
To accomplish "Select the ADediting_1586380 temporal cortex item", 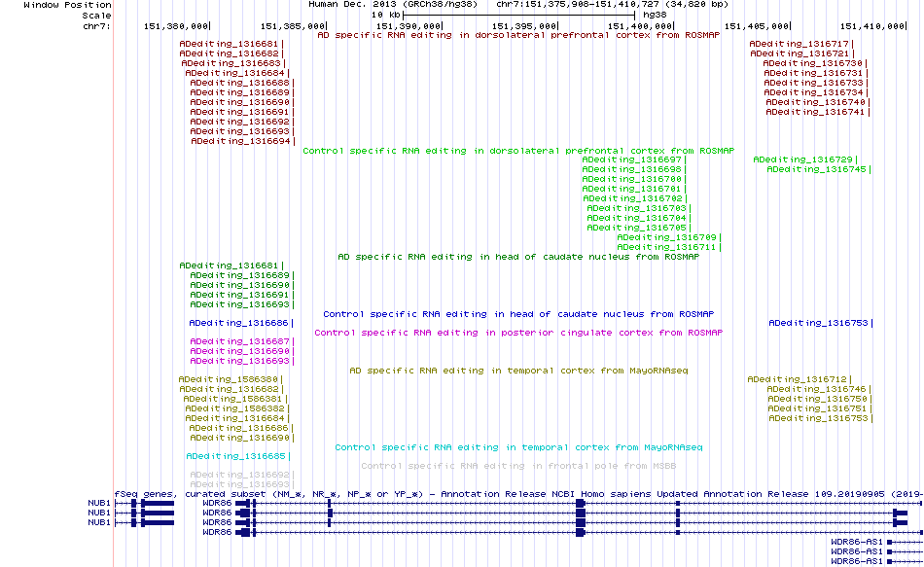I will pos(228,379).
